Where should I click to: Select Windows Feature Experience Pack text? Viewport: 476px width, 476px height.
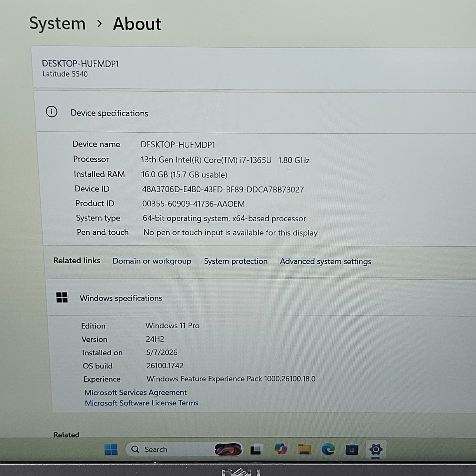pyautogui.click(x=231, y=379)
